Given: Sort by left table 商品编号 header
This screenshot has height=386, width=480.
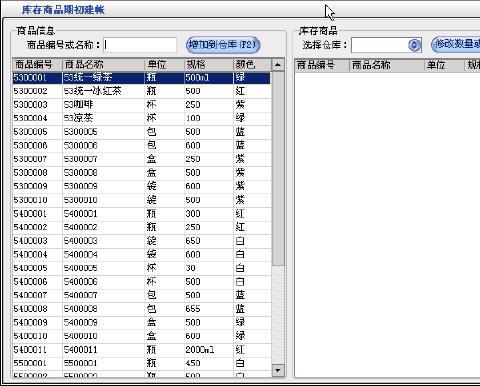Looking at the screenshot, I should coord(37,65).
